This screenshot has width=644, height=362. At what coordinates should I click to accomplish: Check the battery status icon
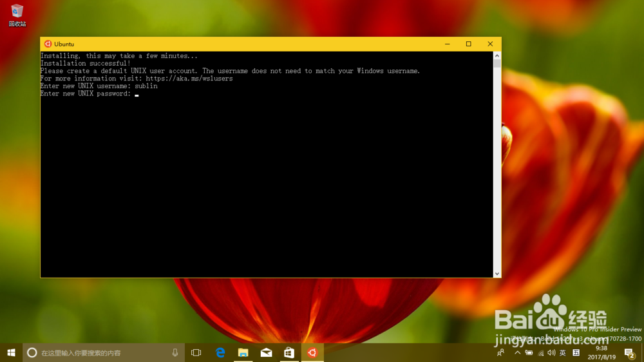(529, 352)
